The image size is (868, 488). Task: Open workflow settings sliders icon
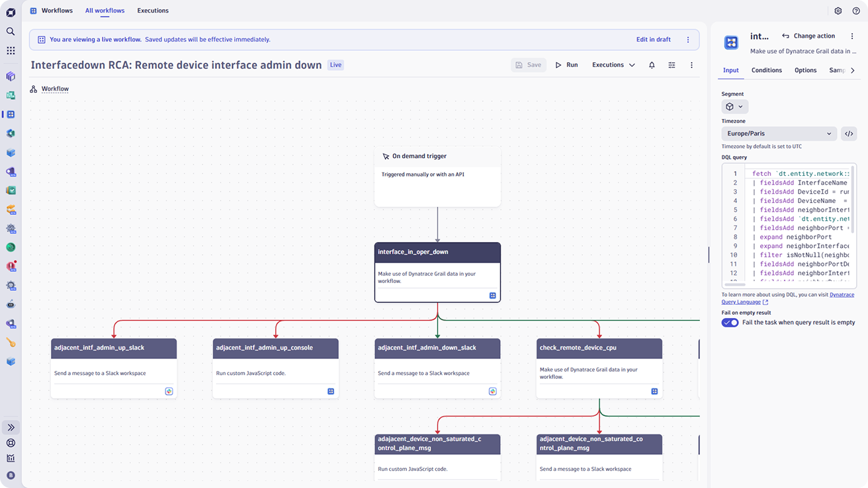[x=672, y=65]
